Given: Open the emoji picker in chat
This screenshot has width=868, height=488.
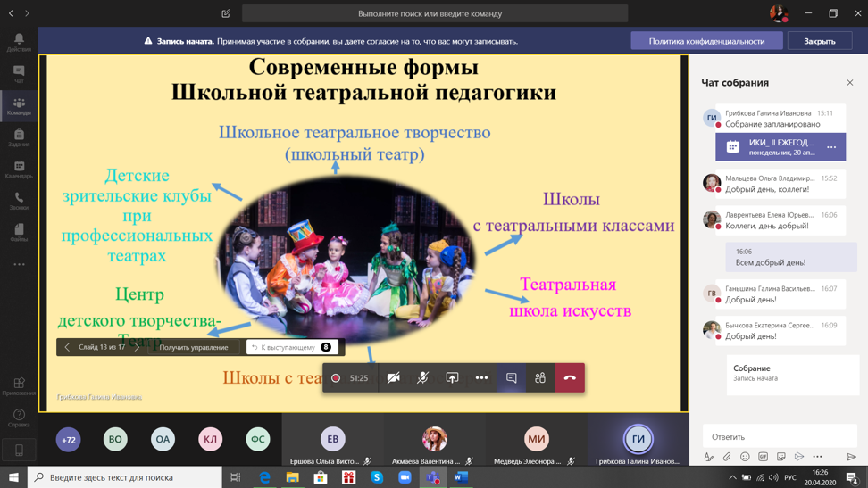Looking at the screenshot, I should click(x=745, y=457).
